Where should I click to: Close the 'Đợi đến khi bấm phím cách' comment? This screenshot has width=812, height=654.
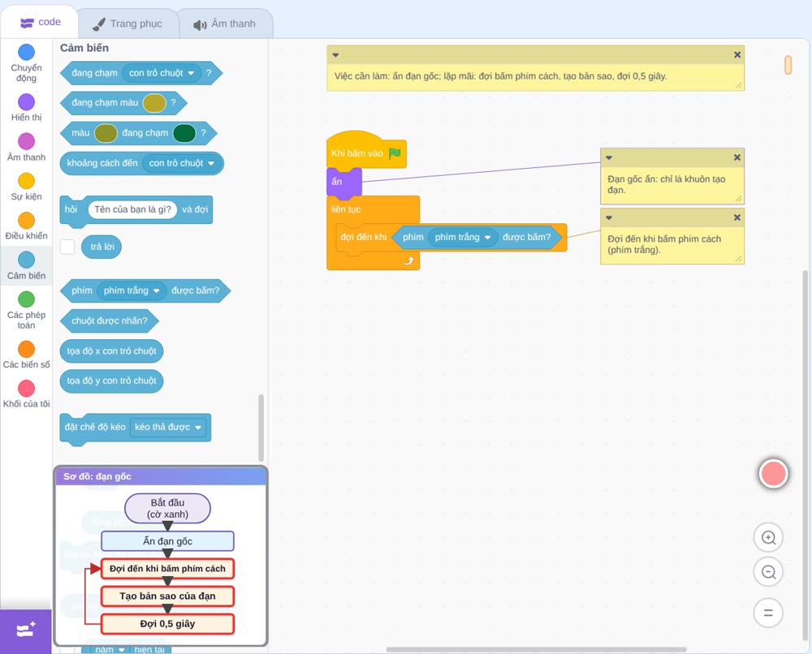(x=737, y=217)
